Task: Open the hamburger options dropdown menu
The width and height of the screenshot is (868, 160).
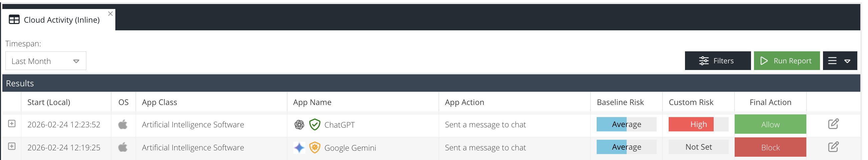Action: click(840, 61)
